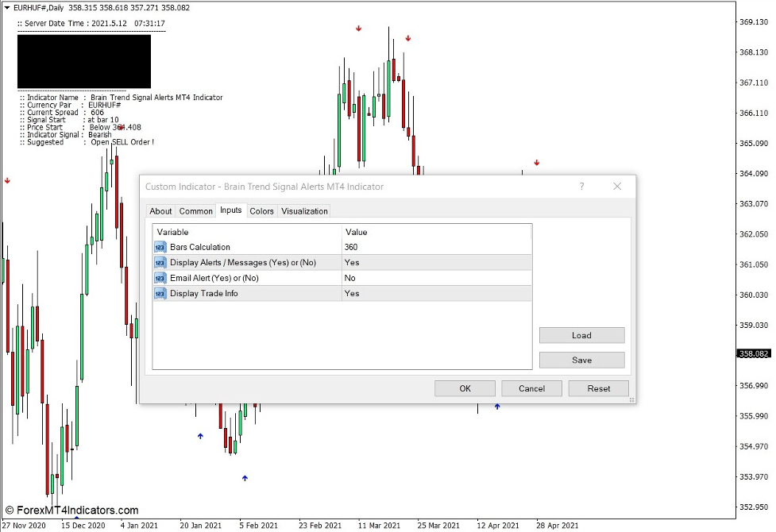Click the 123 icon beside Display Trade Info
Screen dimensions: 776x532
click(x=160, y=293)
